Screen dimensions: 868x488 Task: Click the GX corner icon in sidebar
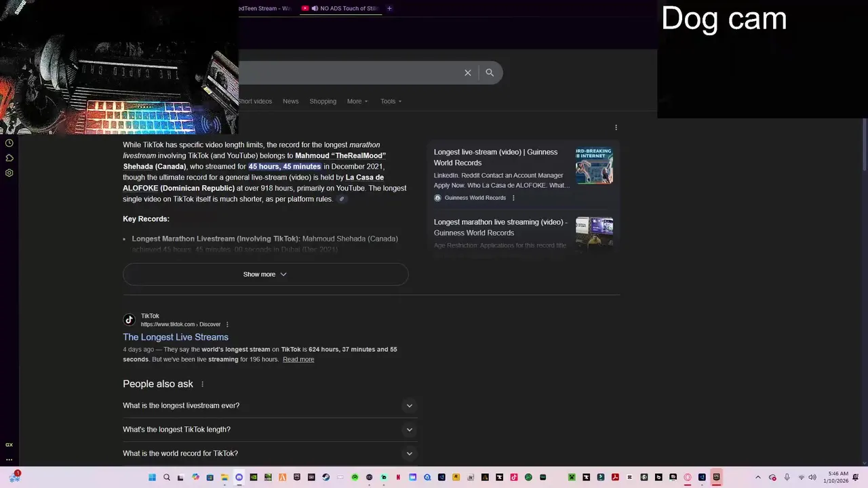coord(9,445)
